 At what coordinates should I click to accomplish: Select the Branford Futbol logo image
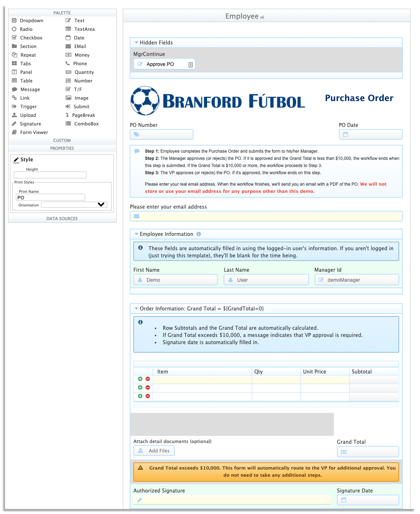click(x=218, y=101)
